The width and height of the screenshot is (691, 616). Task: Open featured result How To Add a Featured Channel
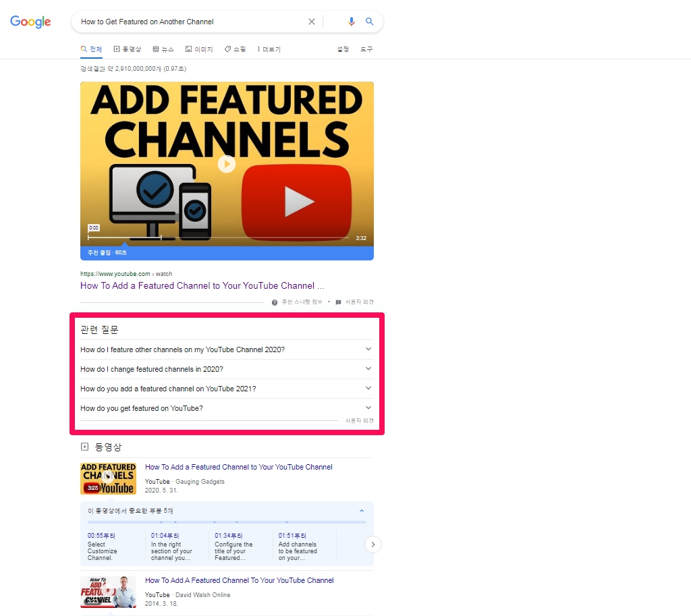click(202, 285)
